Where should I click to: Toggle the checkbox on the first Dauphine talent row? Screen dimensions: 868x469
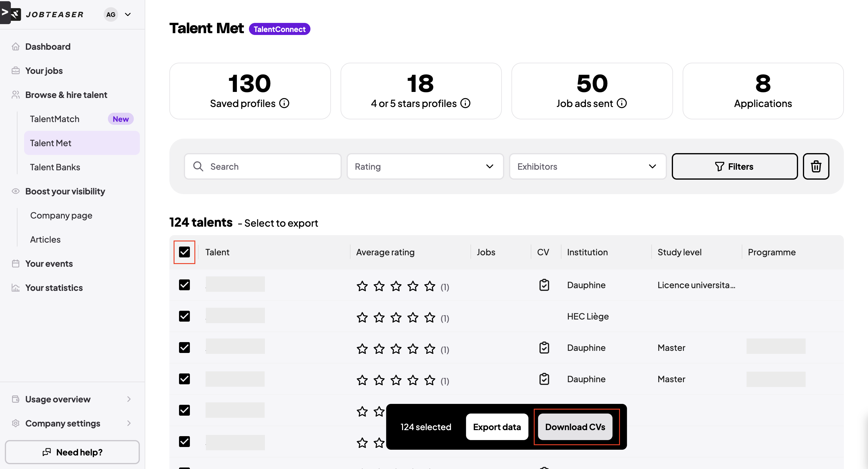coord(184,285)
